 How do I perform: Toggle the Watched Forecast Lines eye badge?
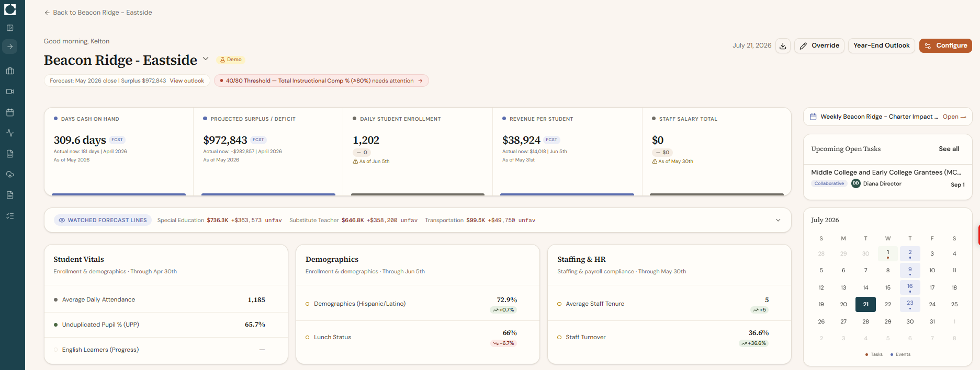(103, 220)
